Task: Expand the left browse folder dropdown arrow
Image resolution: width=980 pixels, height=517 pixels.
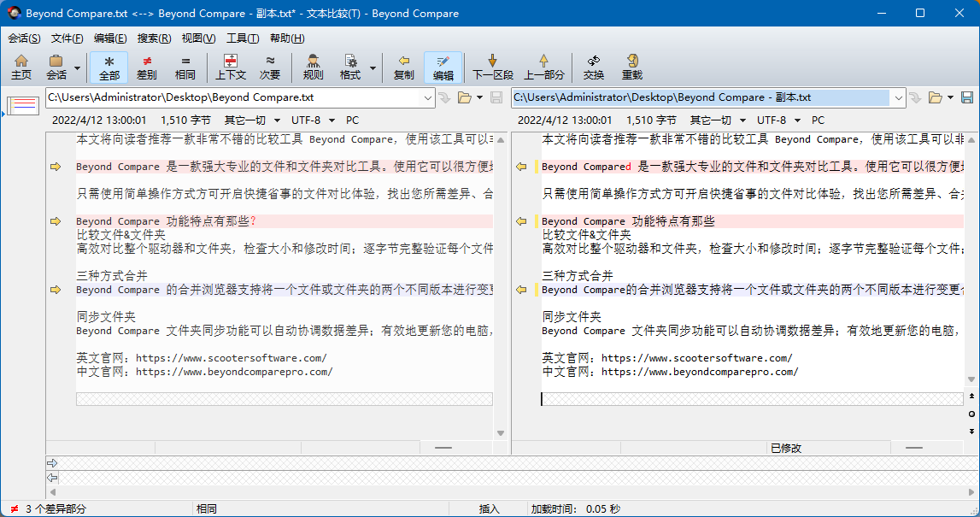Action: (479, 97)
